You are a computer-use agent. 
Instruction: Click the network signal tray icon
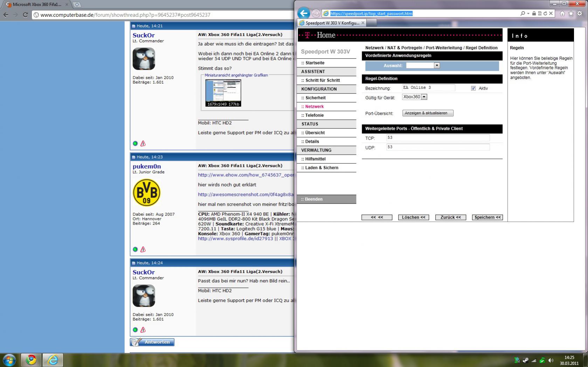pos(534,360)
